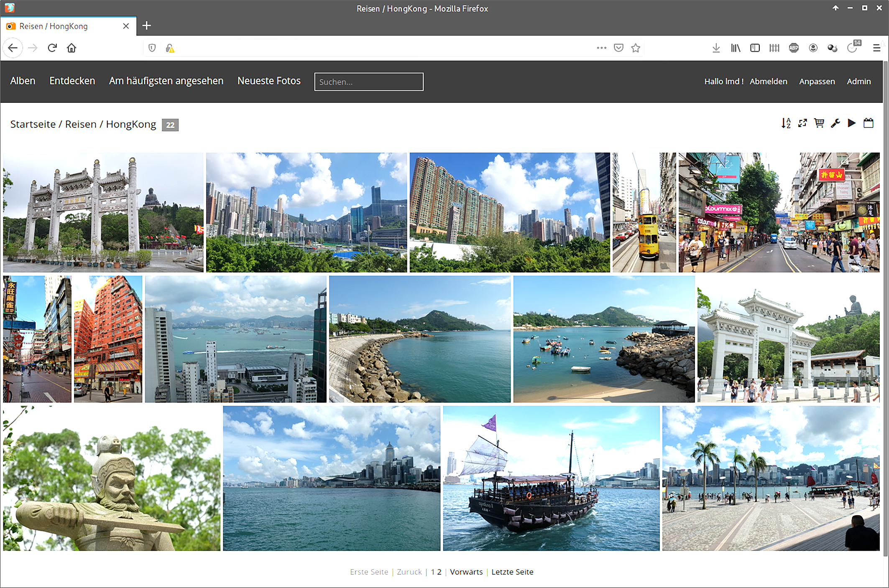Viewport: 889px width, 588px height.
Task: Start the slideshow with play icon
Action: tap(851, 123)
